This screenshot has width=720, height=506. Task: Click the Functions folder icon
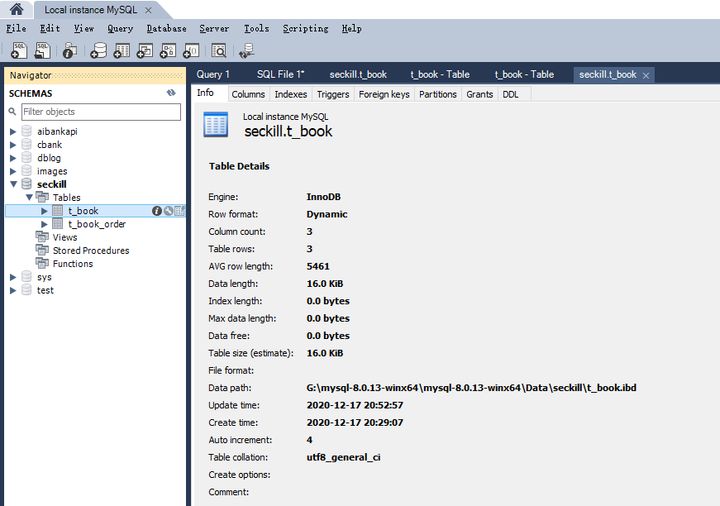click(42, 263)
